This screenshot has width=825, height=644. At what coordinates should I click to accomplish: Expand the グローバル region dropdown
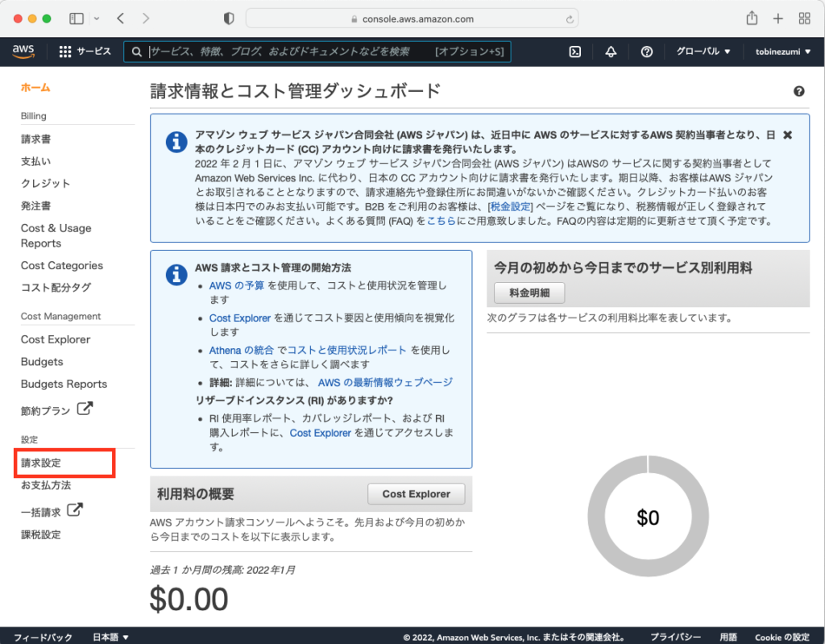(x=703, y=52)
